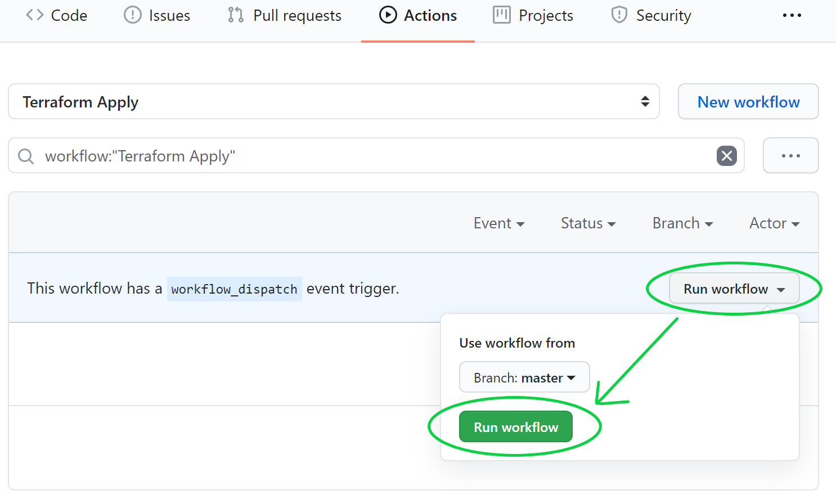Screen dimensions: 836x504
Task: Click the green Run workflow button
Action: coord(516,427)
